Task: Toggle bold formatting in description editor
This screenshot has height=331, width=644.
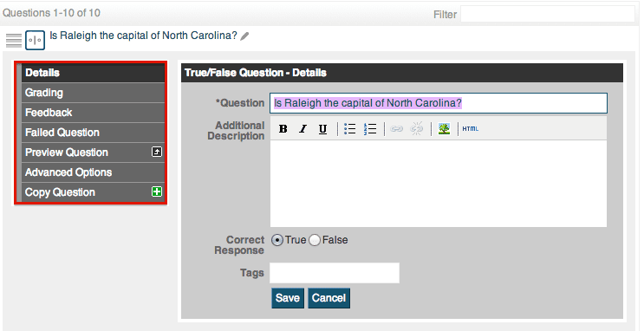Action: 283,129
